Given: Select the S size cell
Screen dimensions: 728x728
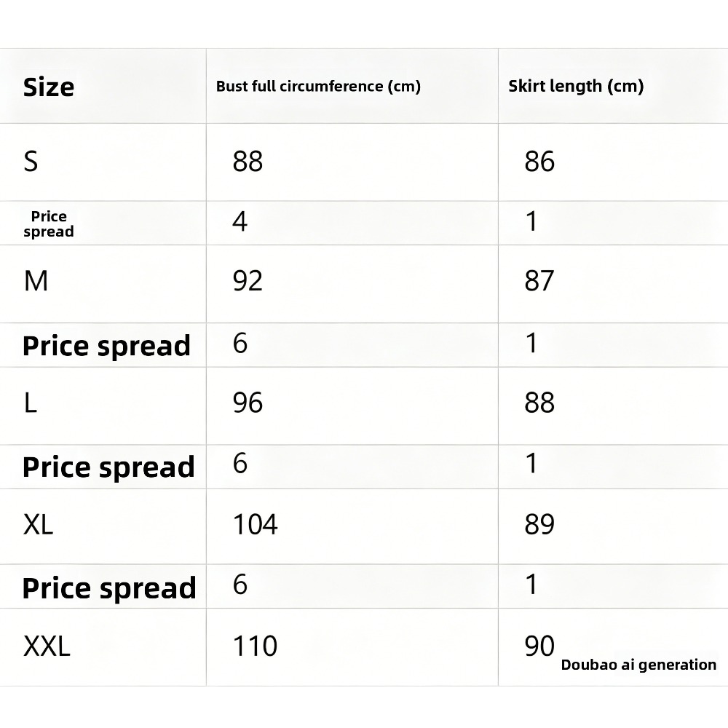Looking at the screenshot, I should [31, 162].
